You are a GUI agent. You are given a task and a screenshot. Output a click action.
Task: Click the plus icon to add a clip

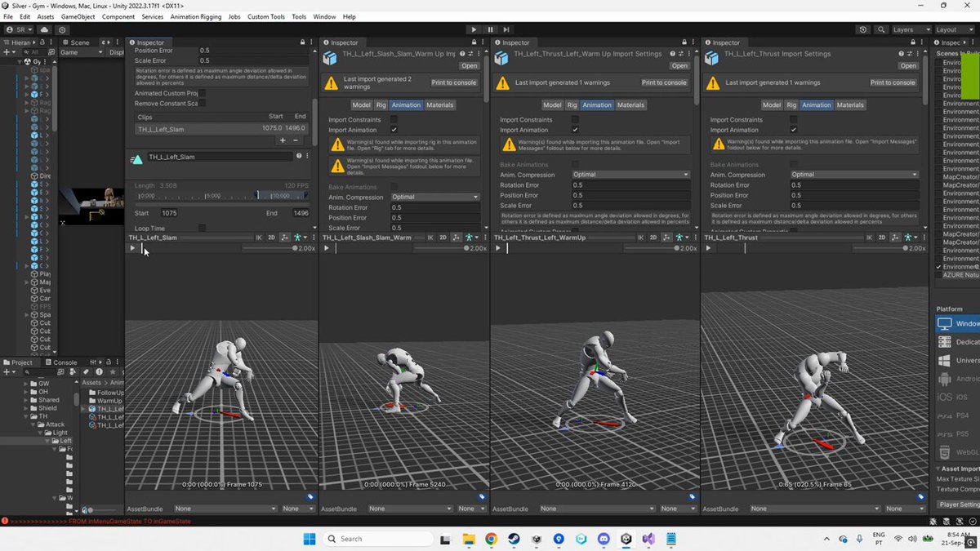pos(283,140)
